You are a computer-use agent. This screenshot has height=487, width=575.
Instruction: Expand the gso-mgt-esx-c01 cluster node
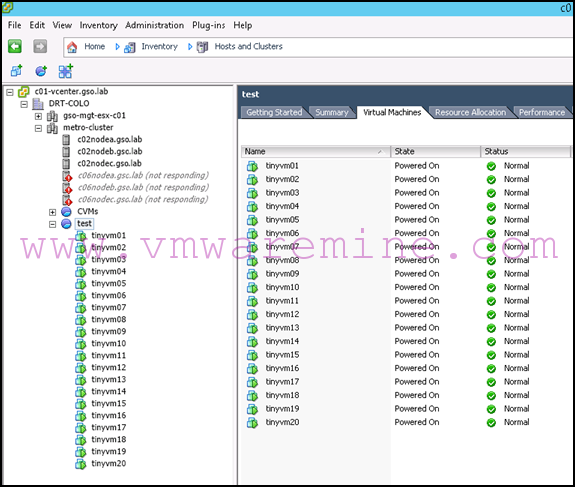(x=39, y=116)
